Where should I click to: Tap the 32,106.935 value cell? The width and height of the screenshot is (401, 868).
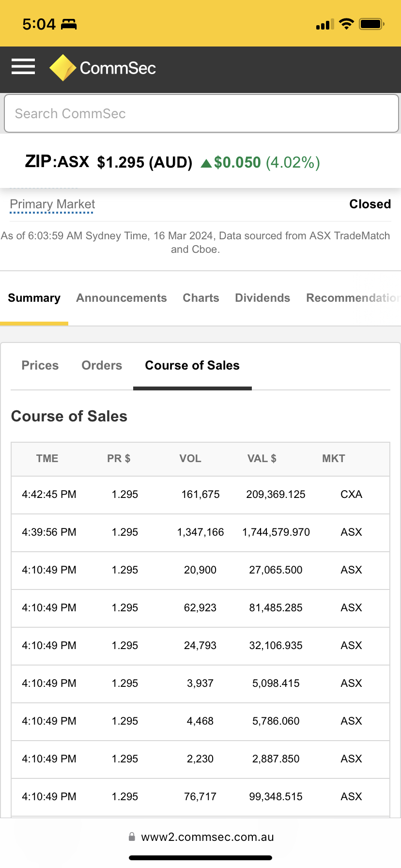(276, 646)
